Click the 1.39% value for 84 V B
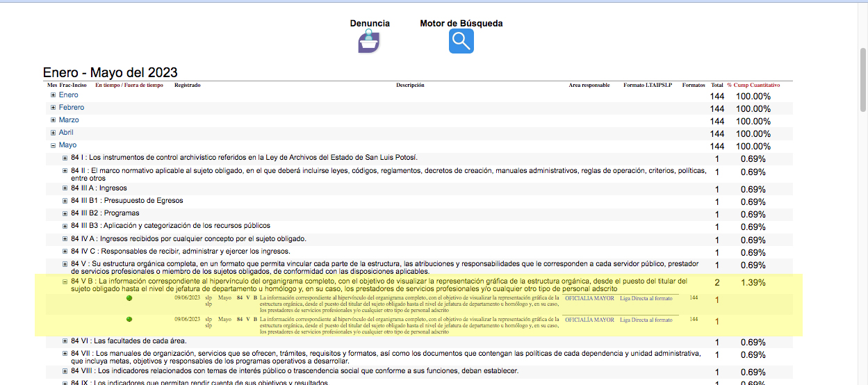868x385 pixels. [753, 283]
